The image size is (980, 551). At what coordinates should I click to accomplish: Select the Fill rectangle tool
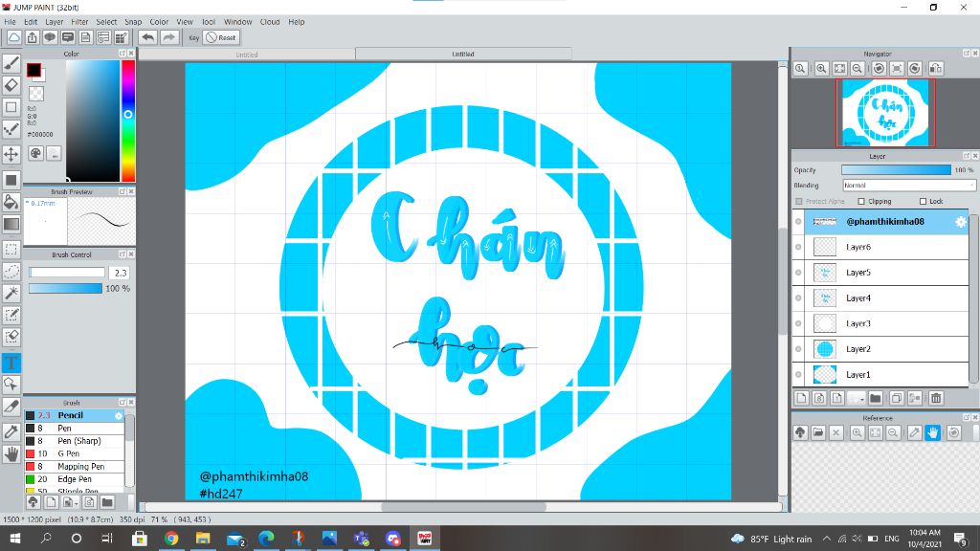pyautogui.click(x=11, y=180)
